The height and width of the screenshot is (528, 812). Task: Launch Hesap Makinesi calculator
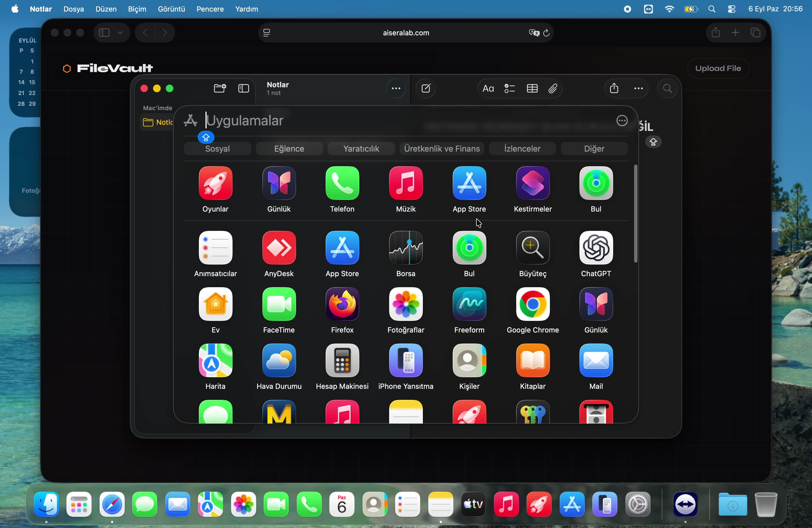pos(342,361)
